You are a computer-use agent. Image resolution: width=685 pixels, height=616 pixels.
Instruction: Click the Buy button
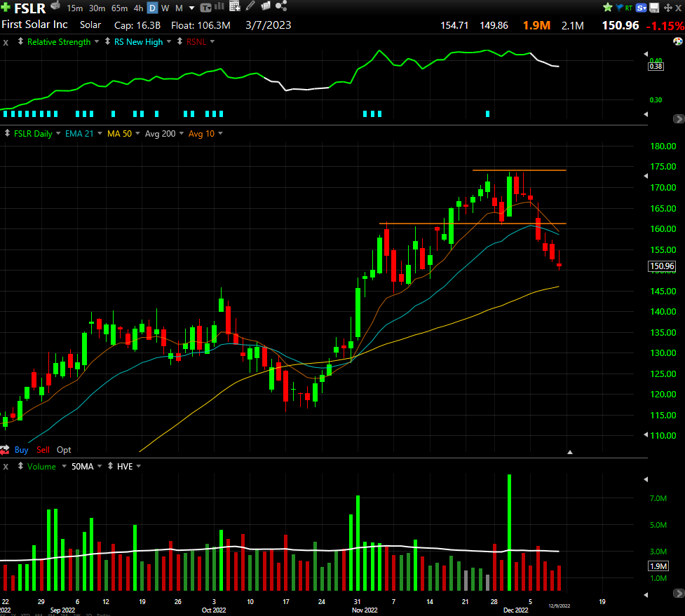[x=22, y=450]
